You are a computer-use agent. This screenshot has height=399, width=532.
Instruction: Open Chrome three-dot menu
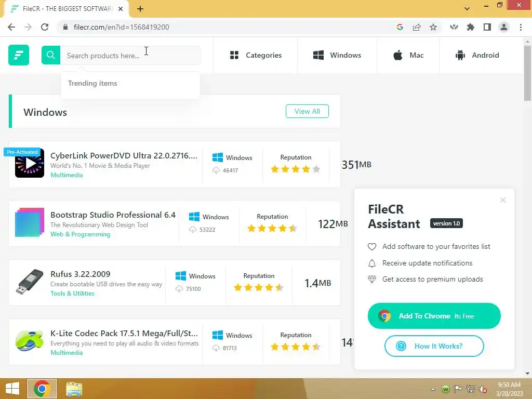(x=521, y=27)
